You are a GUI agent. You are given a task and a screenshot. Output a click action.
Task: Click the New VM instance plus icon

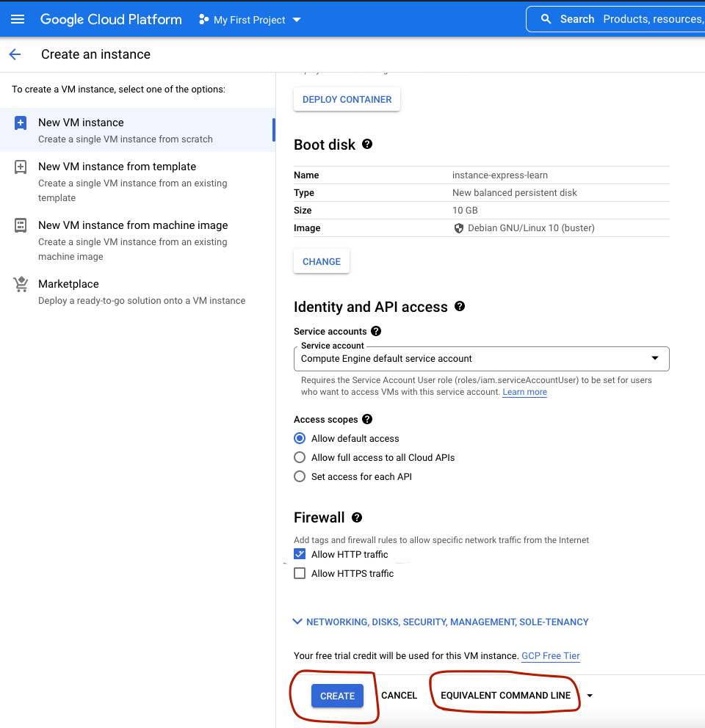(21, 123)
